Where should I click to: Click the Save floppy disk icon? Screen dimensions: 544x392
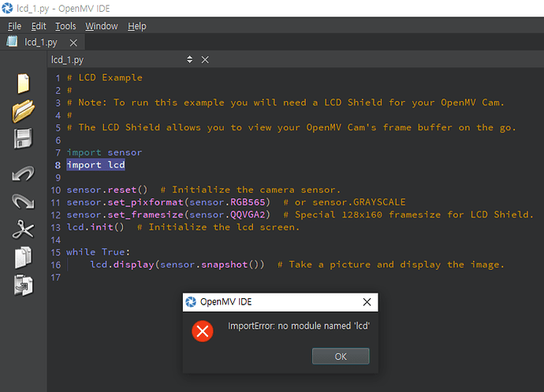[x=23, y=139]
